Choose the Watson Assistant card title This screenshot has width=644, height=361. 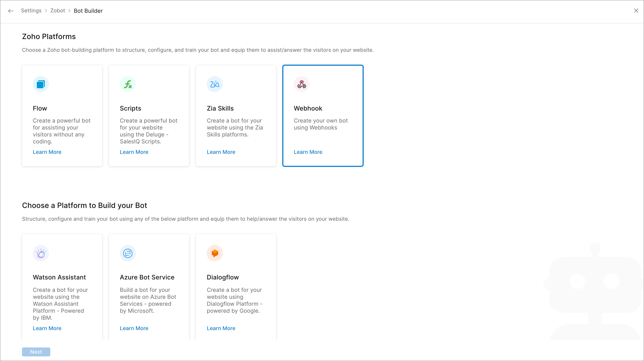[59, 277]
